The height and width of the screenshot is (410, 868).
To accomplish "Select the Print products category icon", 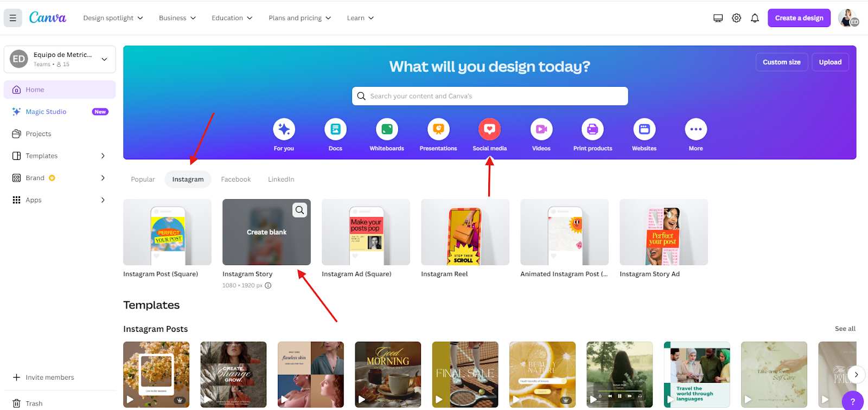I will coord(592,129).
